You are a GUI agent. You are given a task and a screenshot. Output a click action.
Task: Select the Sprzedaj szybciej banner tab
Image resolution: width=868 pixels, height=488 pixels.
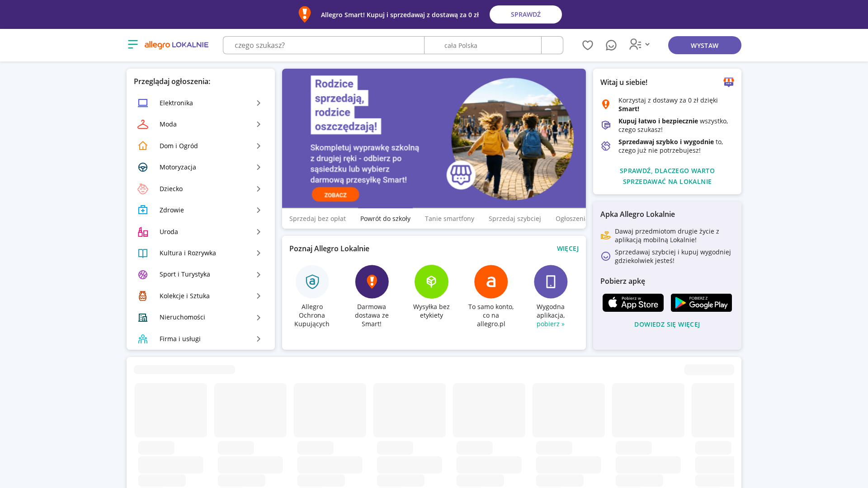click(x=514, y=219)
